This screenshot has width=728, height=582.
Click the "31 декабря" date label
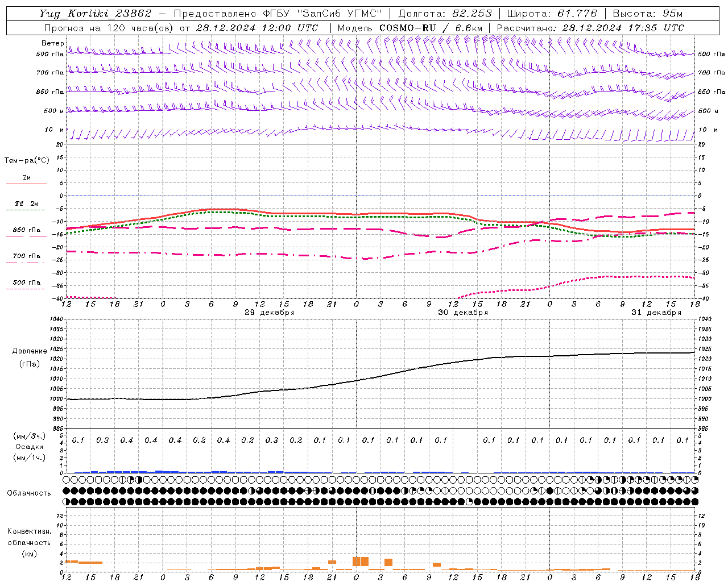pyautogui.click(x=656, y=313)
